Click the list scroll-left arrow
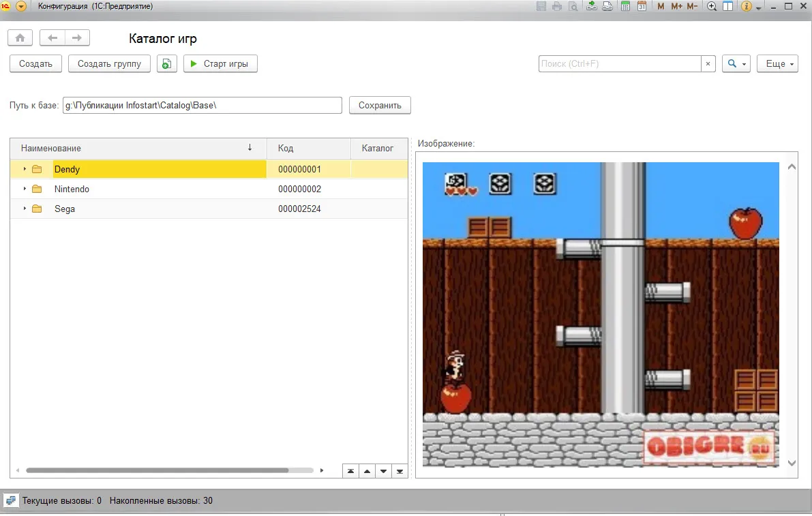This screenshot has width=812, height=516. (18, 470)
